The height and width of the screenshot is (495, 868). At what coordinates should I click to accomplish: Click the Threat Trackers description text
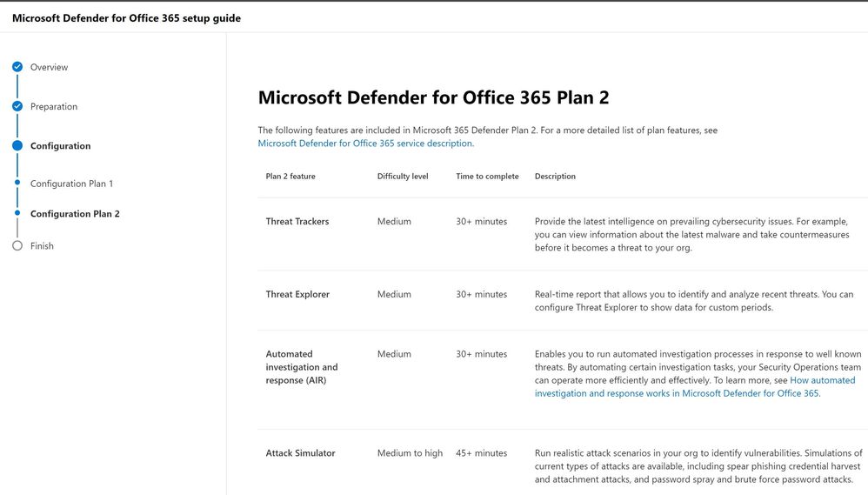[692, 235]
